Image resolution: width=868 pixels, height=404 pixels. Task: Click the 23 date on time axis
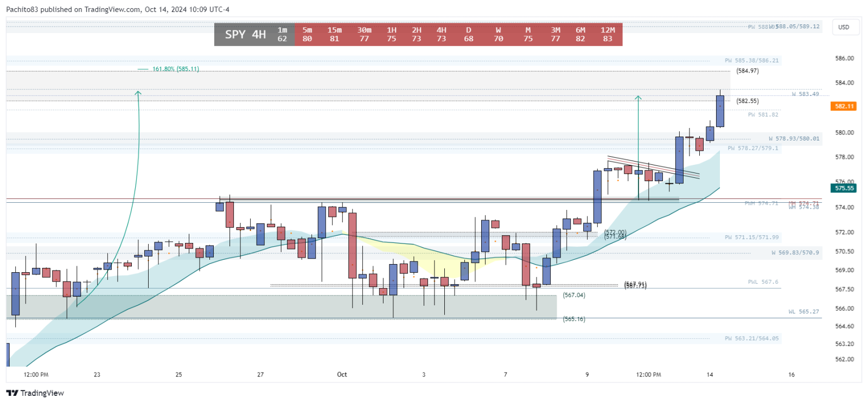tap(97, 375)
